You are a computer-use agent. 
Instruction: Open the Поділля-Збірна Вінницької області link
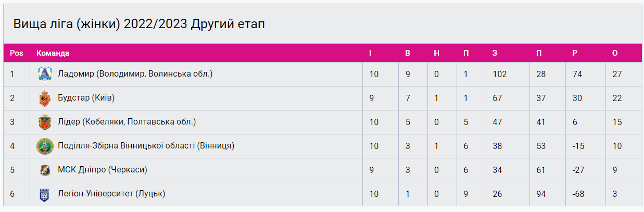pos(146,146)
